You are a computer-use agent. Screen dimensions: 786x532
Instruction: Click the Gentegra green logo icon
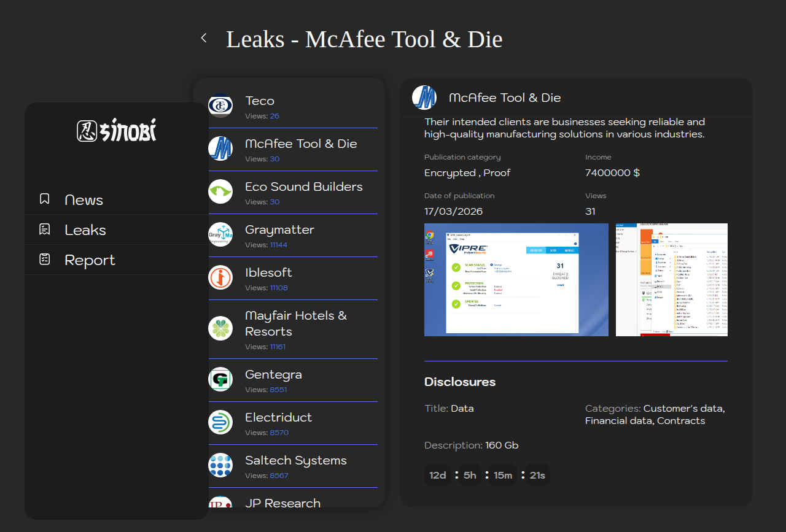220,379
